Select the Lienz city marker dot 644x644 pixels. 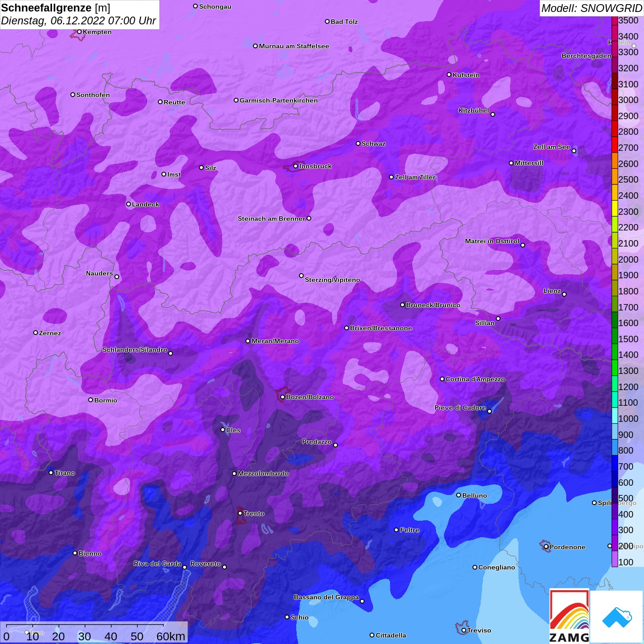pos(564,294)
